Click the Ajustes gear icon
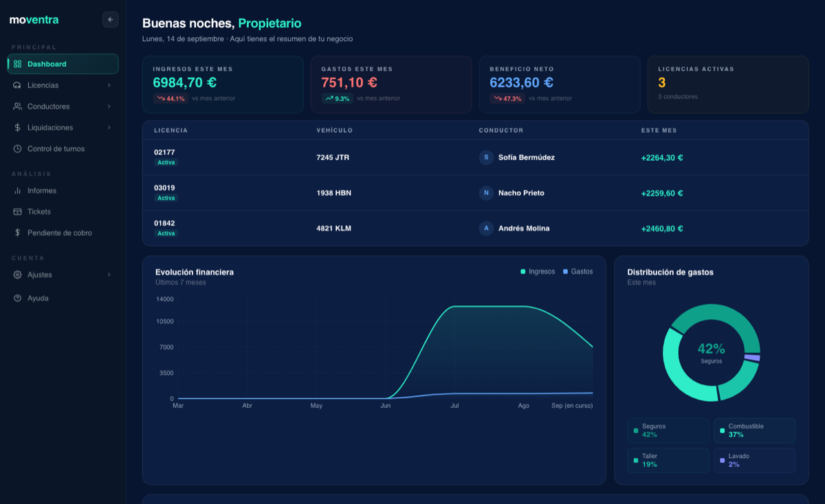Screen dimensions: 825x504 tap(18, 275)
